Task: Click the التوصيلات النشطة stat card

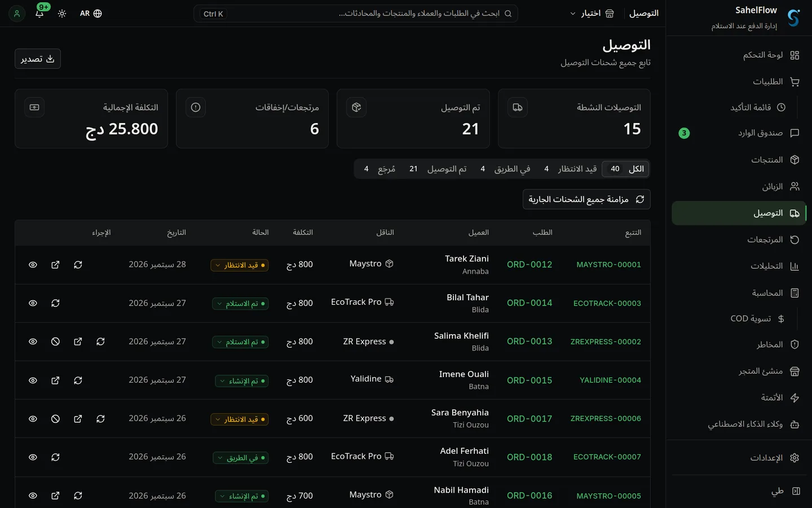Action: pos(574,119)
